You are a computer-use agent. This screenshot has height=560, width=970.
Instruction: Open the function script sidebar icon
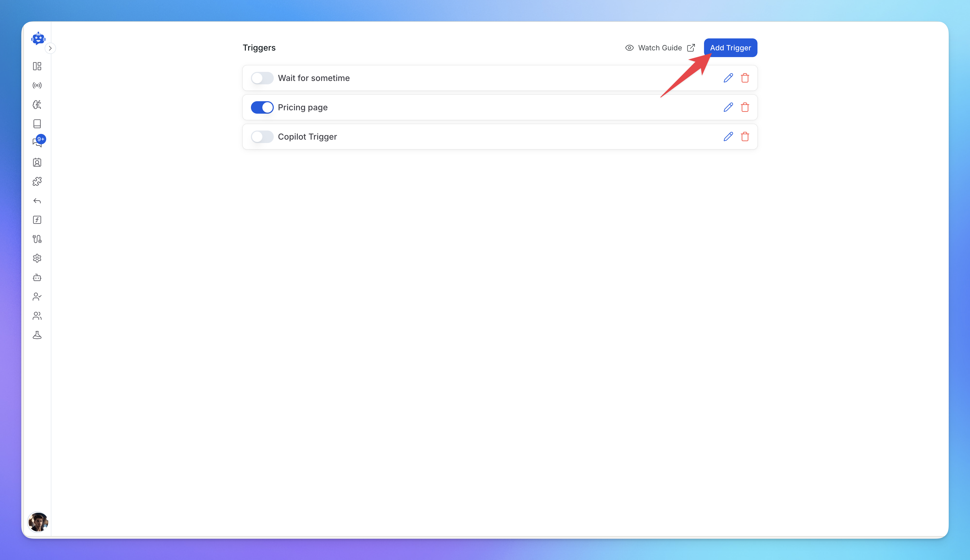[37, 220]
